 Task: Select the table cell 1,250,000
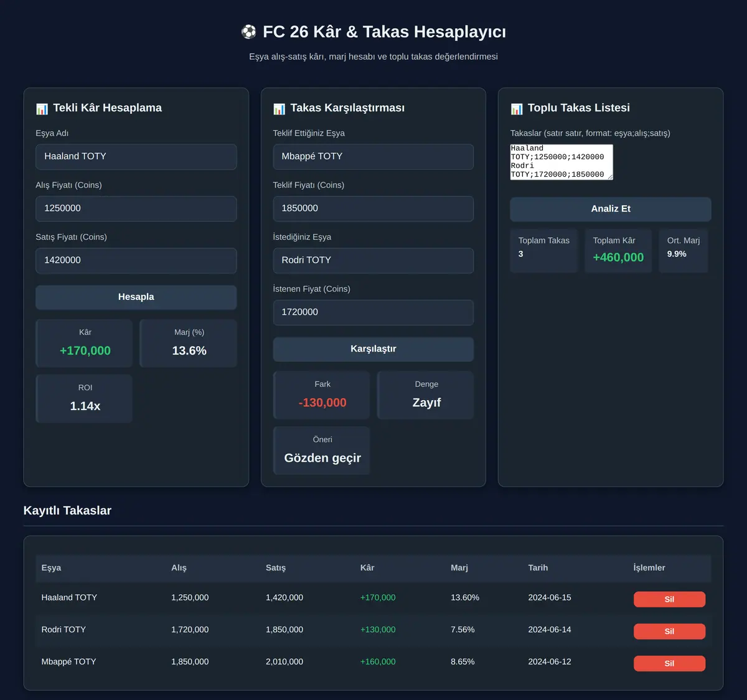pos(190,597)
